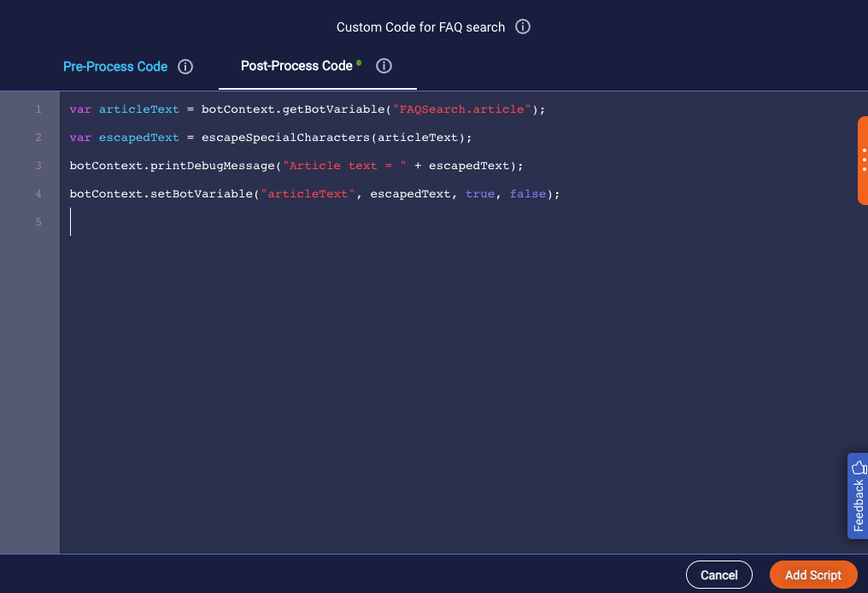The image size is (868, 593).
Task: Click the Custom Code for FAQ search title
Action: (x=420, y=27)
